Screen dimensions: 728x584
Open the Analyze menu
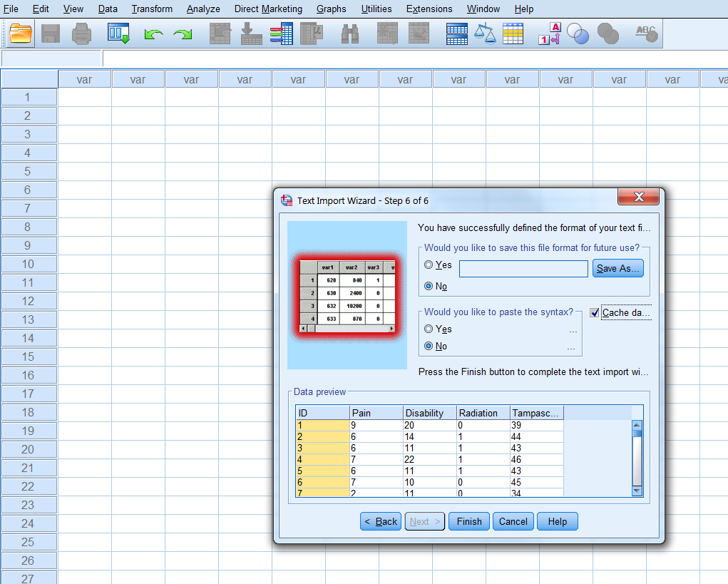203,9
